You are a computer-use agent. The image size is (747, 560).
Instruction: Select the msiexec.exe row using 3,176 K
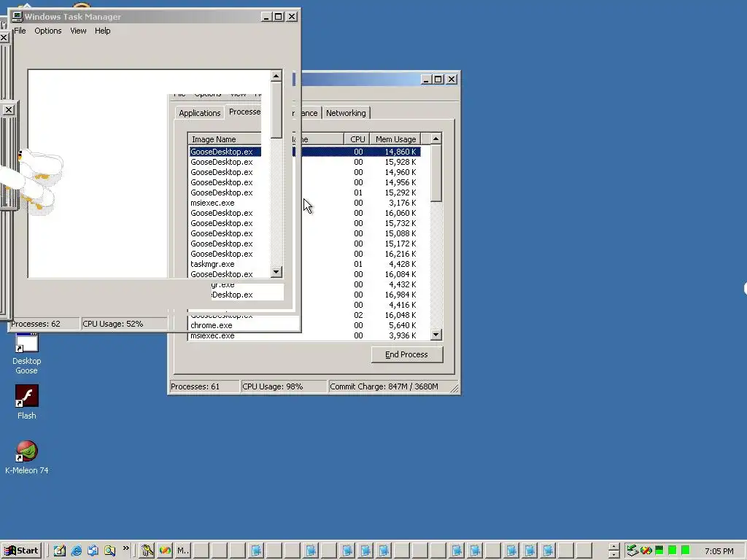(x=305, y=203)
